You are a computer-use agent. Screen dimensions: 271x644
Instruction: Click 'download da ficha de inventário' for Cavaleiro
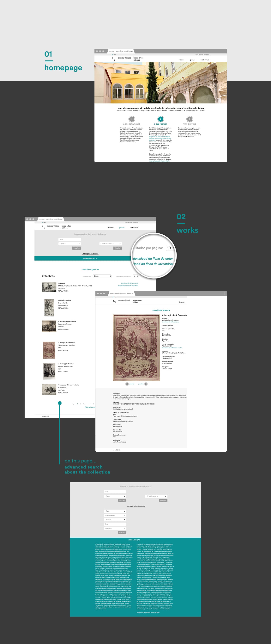pos(128,286)
